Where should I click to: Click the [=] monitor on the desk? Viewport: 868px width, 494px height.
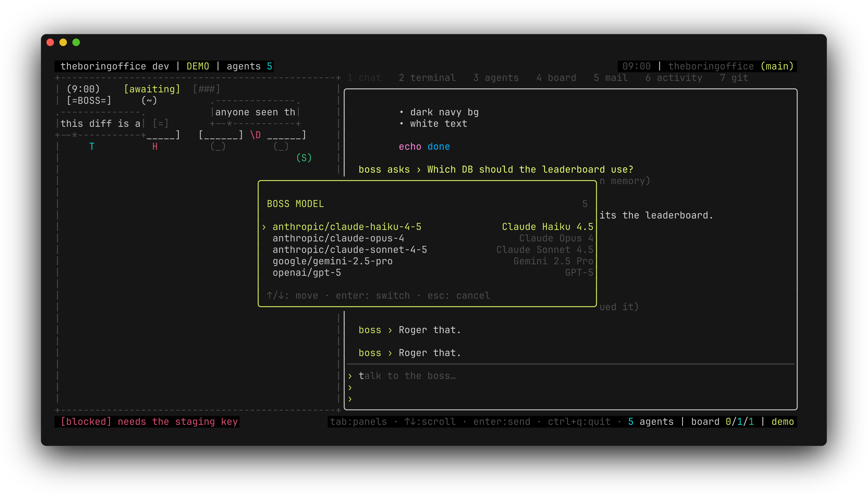[160, 124]
